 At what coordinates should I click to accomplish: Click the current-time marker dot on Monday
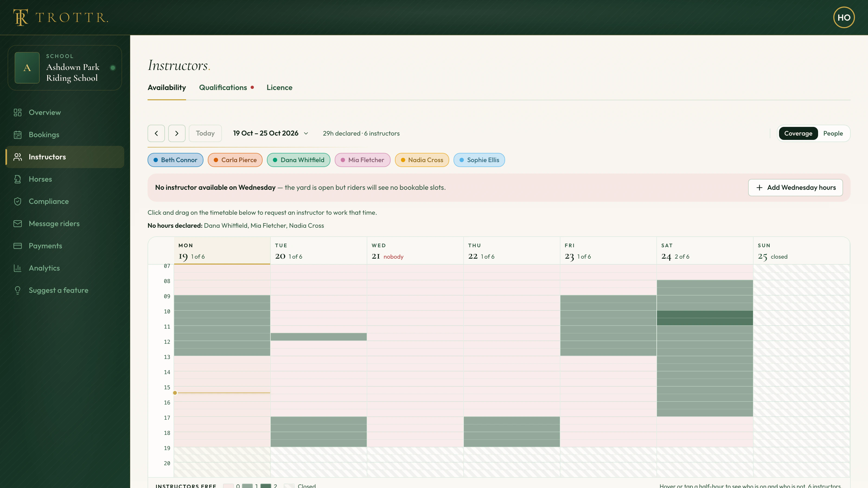(x=175, y=393)
